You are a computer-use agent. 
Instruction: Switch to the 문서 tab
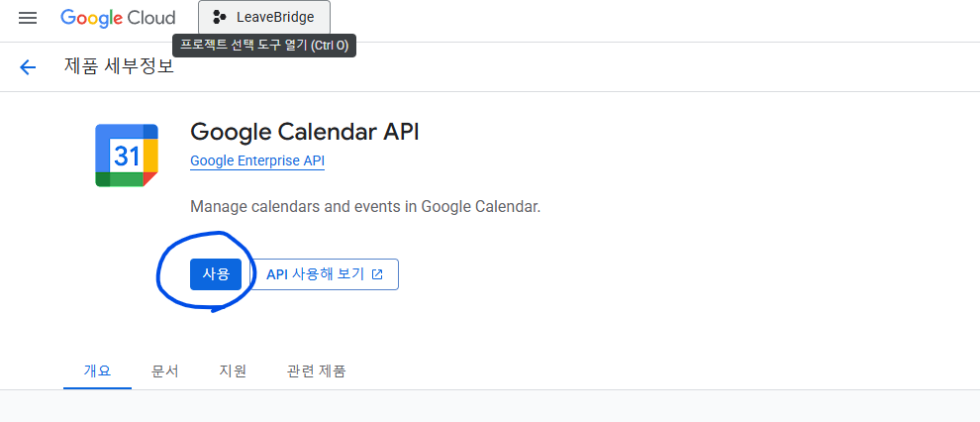[x=165, y=371]
